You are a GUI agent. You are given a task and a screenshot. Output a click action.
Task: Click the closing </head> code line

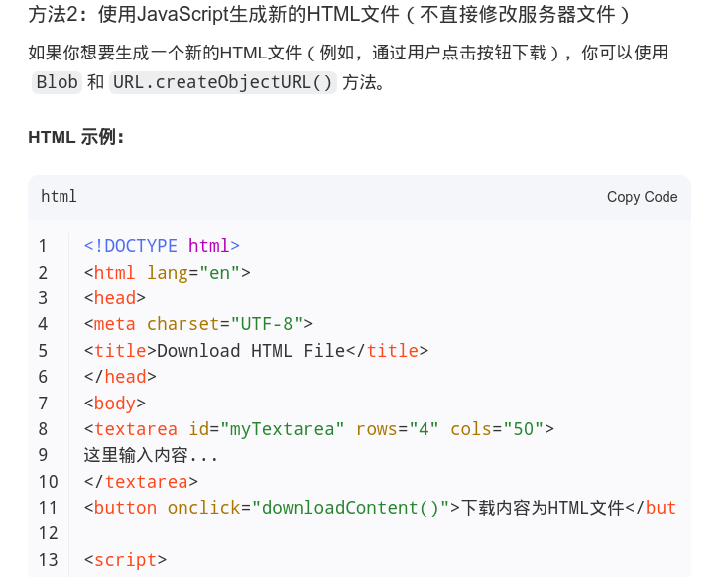[120, 377]
